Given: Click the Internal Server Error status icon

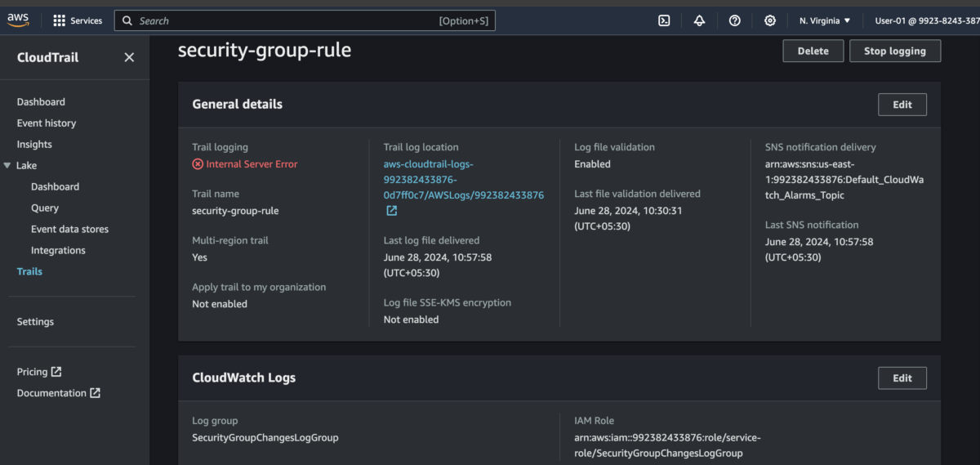Looking at the screenshot, I should pyautogui.click(x=198, y=164).
